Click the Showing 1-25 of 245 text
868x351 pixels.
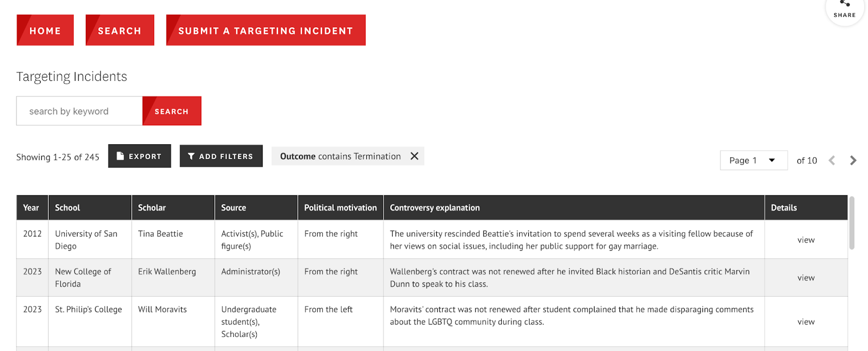58,157
